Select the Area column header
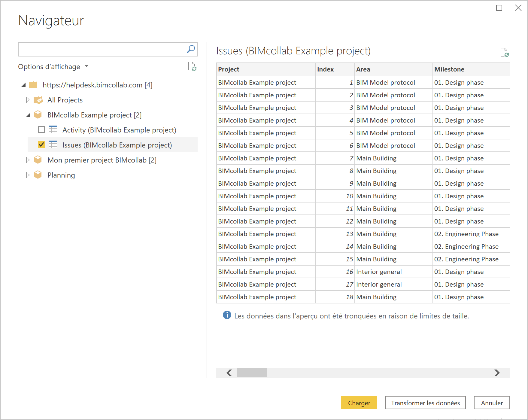 [394, 69]
